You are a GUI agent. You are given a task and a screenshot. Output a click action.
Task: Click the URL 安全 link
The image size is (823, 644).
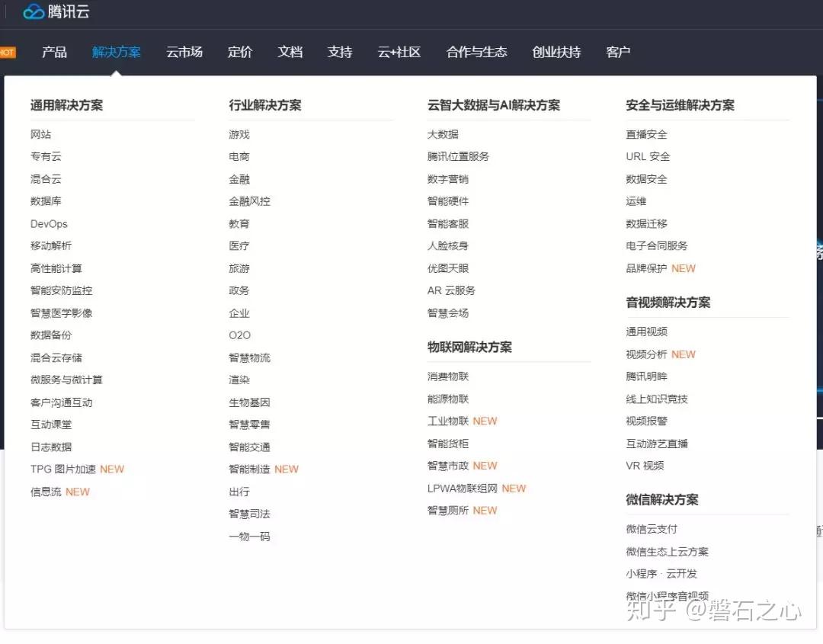tap(648, 156)
